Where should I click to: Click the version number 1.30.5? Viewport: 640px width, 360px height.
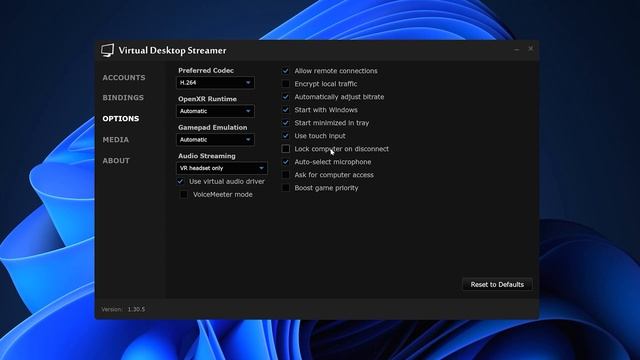pyautogui.click(x=136, y=309)
